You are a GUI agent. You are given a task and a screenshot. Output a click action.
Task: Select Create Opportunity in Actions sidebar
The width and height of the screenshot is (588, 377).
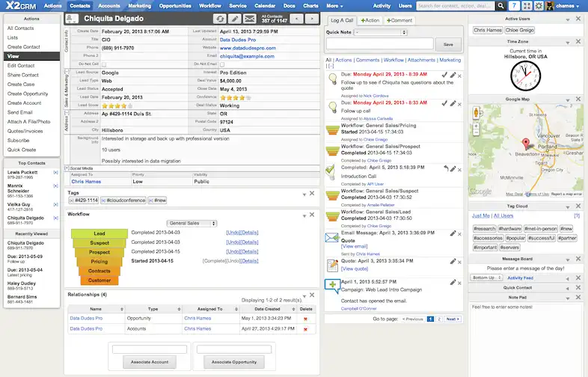point(28,94)
